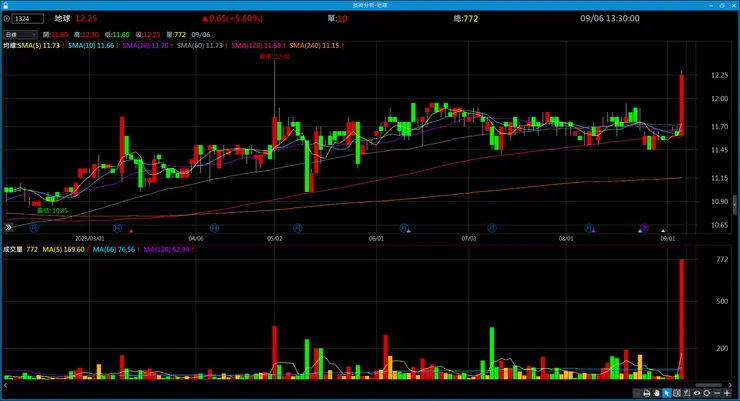Open the 日線 period dropdown
This screenshot has height=401, width=740.
[x=20, y=34]
